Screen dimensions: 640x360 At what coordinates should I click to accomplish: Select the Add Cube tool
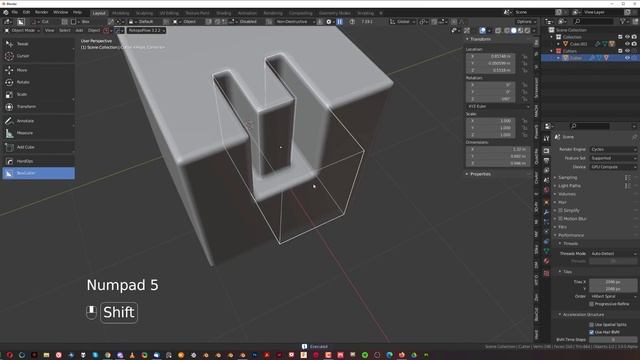pos(38,147)
